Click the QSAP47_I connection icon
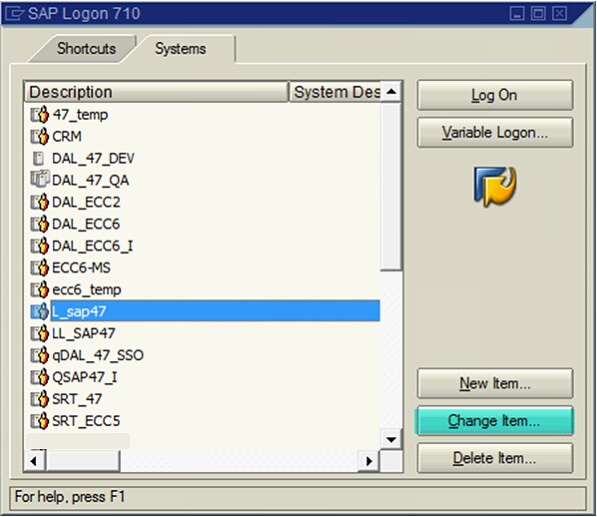 pos(40,377)
